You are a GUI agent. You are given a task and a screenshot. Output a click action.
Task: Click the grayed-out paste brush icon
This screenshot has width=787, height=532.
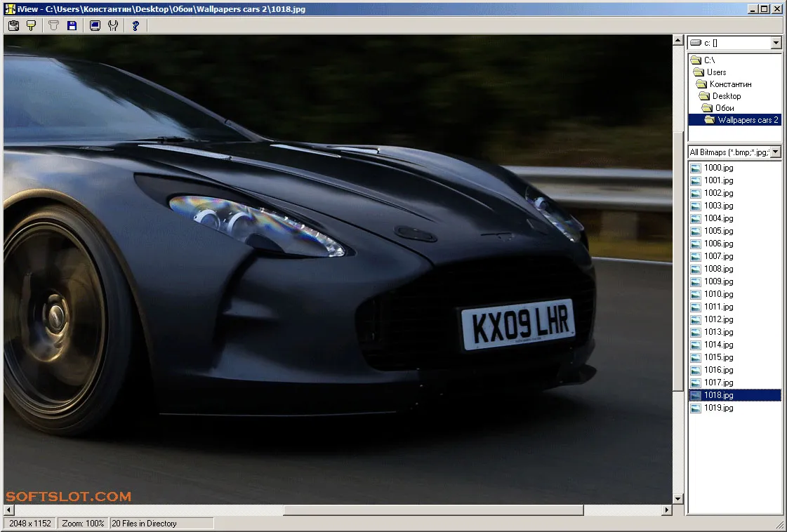pyautogui.click(x=53, y=25)
